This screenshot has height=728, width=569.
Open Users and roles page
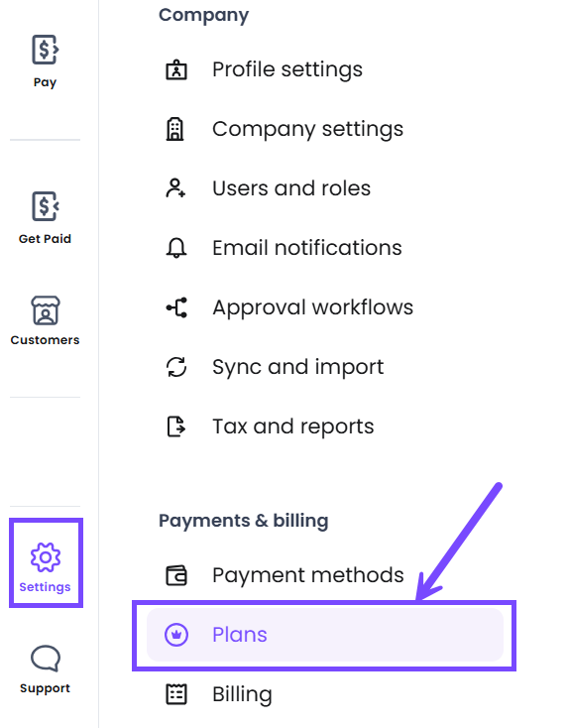tap(291, 188)
